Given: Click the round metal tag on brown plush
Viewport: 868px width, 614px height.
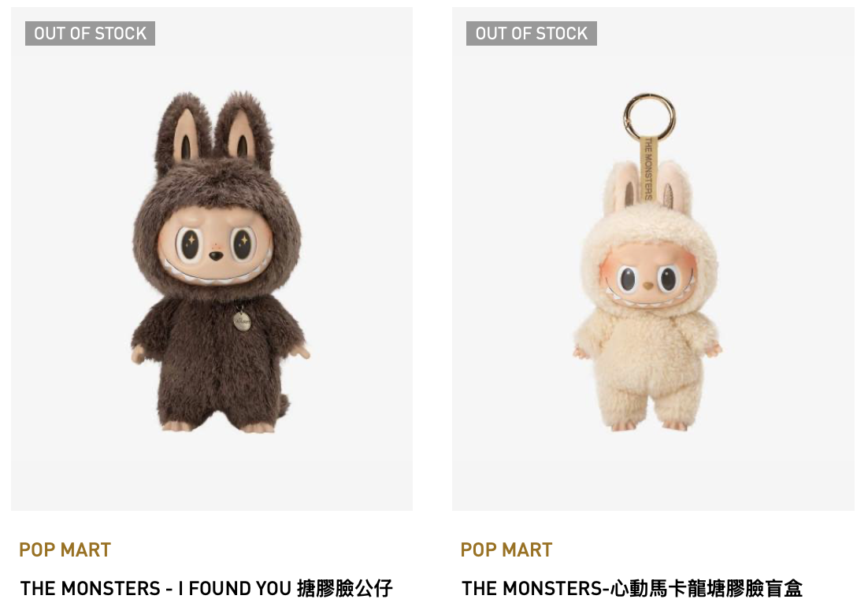Looking at the screenshot, I should coord(242,321).
